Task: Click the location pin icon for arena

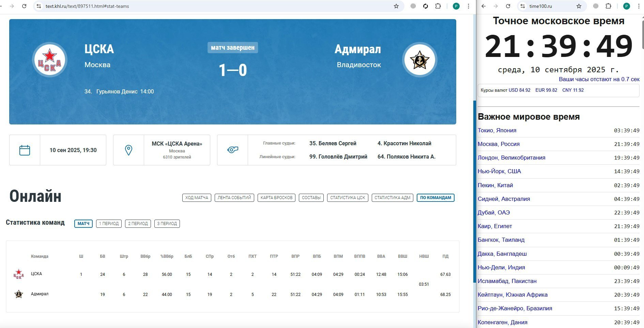Action: click(128, 150)
